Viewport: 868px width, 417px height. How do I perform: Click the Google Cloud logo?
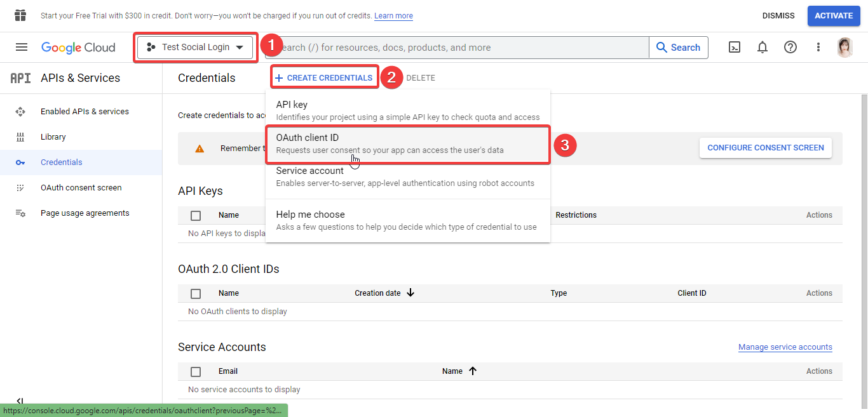78,48
